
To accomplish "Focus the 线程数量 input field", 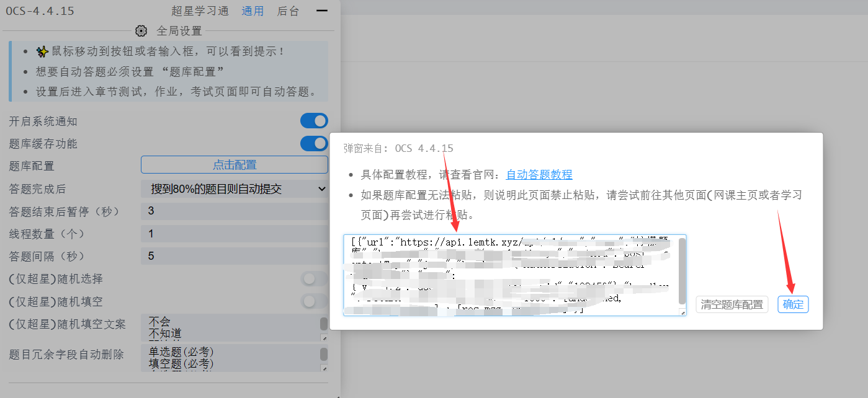I will coord(234,234).
